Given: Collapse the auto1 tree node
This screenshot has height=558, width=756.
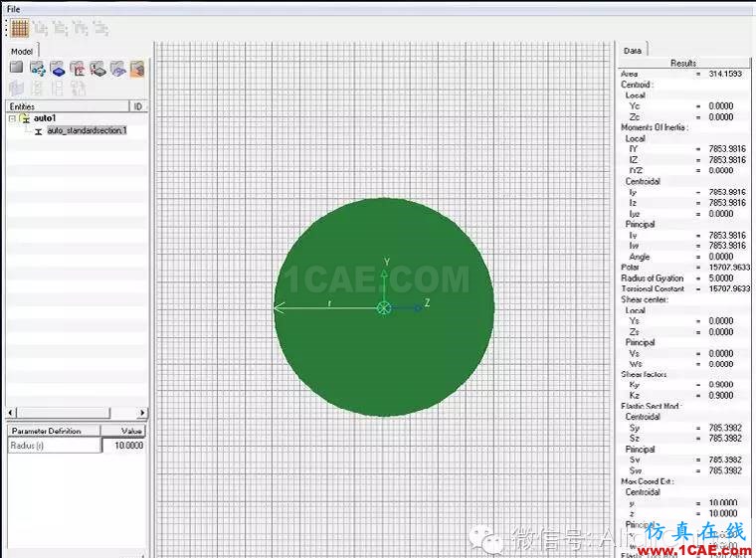Looking at the screenshot, I should 13,118.
